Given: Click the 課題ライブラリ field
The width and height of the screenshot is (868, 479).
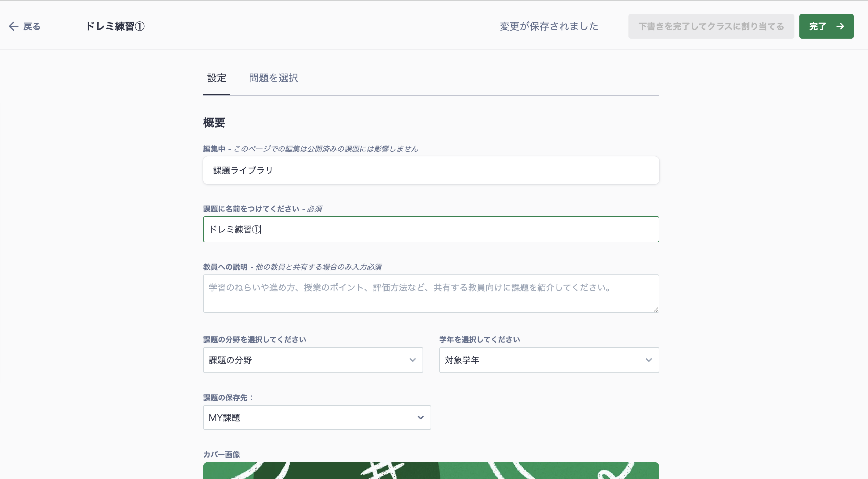Looking at the screenshot, I should tap(431, 170).
